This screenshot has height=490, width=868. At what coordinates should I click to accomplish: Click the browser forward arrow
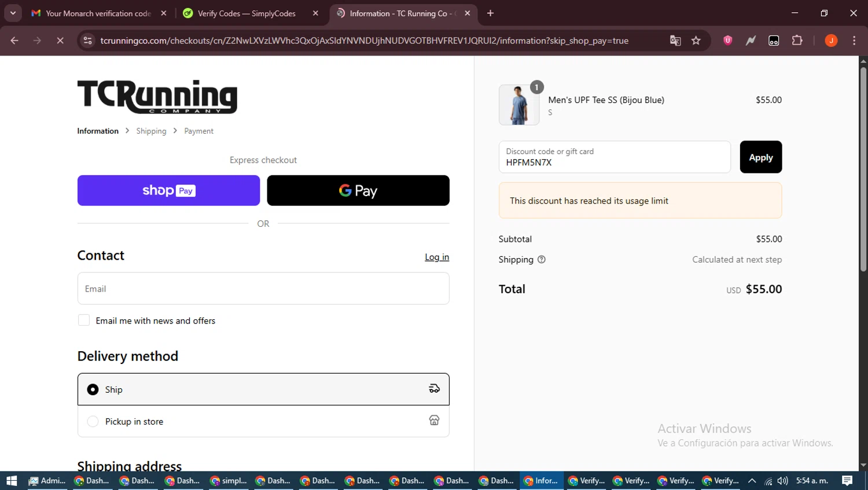click(37, 40)
